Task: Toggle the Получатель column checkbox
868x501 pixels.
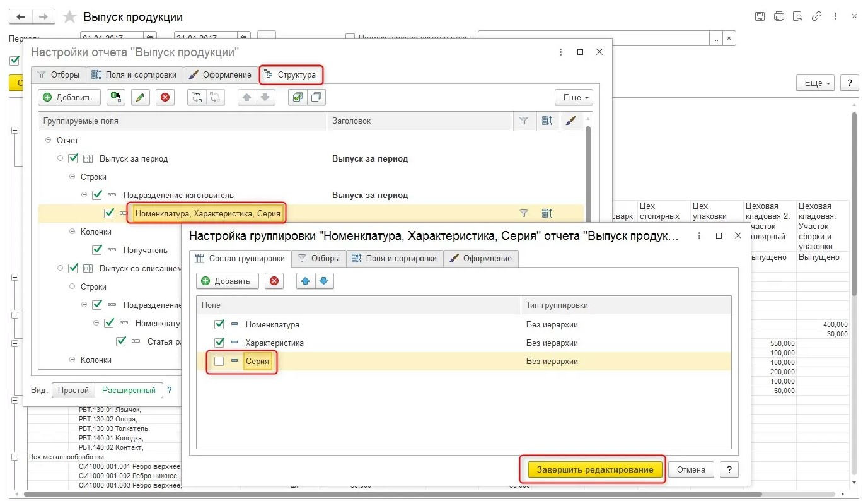Action: pos(97,250)
